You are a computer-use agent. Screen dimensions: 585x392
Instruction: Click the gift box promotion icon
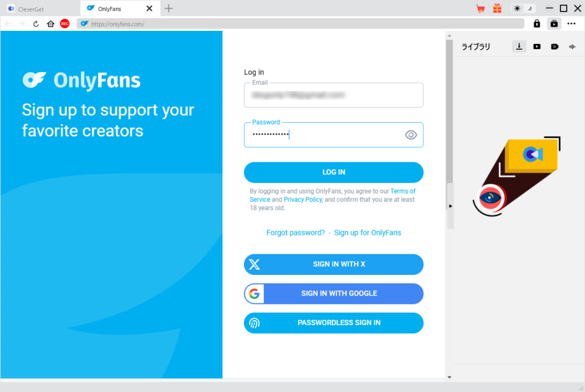[x=497, y=8]
